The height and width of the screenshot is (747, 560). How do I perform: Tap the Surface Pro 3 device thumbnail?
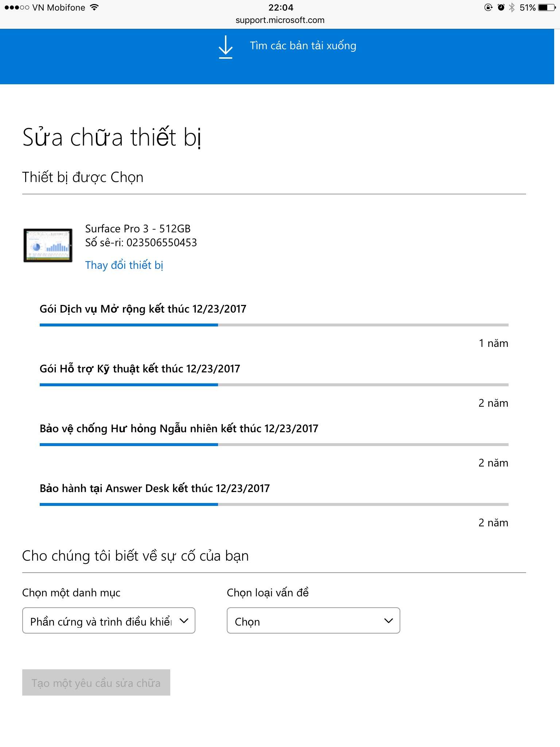pyautogui.click(x=48, y=245)
